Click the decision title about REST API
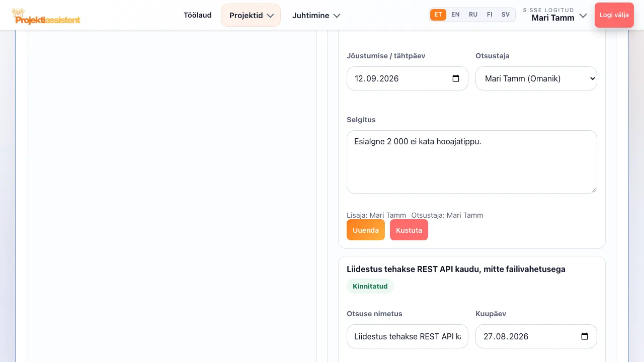This screenshot has height=362, width=644. (x=456, y=269)
